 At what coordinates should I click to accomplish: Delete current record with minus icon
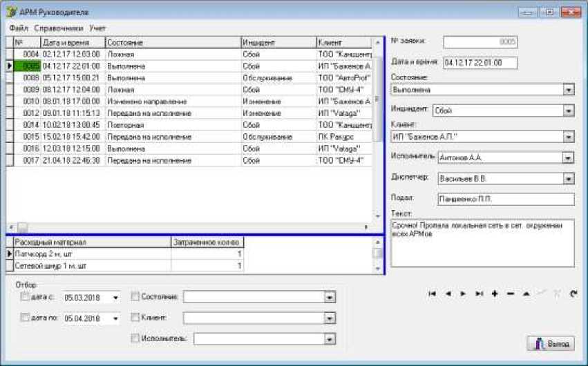click(511, 293)
